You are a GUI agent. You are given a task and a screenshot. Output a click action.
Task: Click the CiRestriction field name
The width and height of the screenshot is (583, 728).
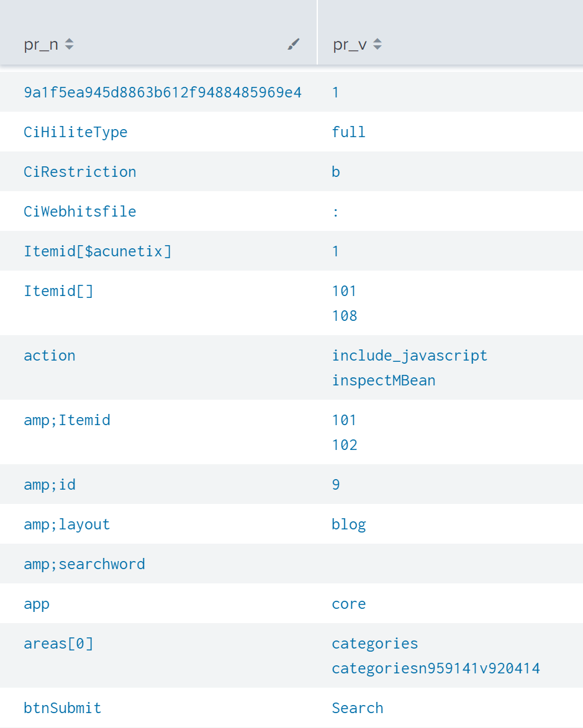pos(80,172)
